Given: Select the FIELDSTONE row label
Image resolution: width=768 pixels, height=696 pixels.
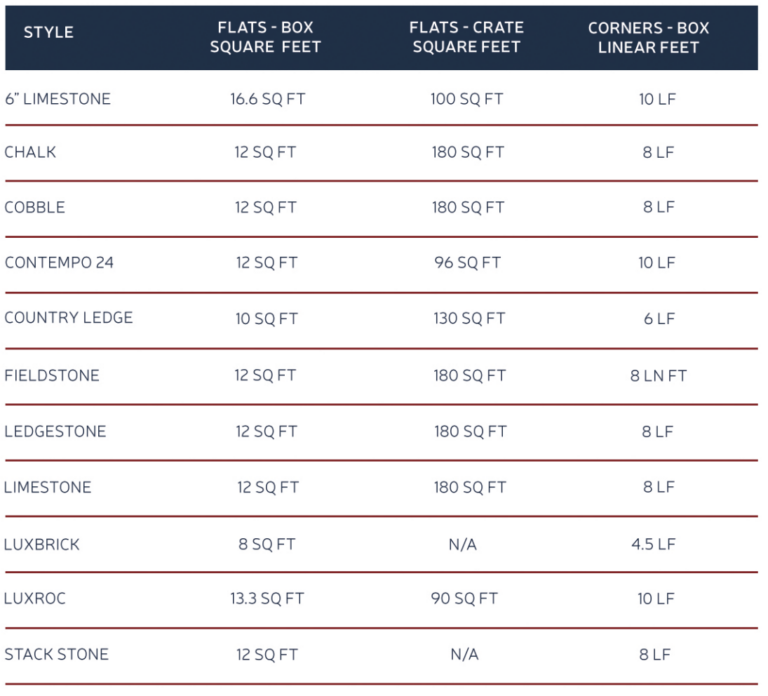Looking at the screenshot, I should [52, 376].
